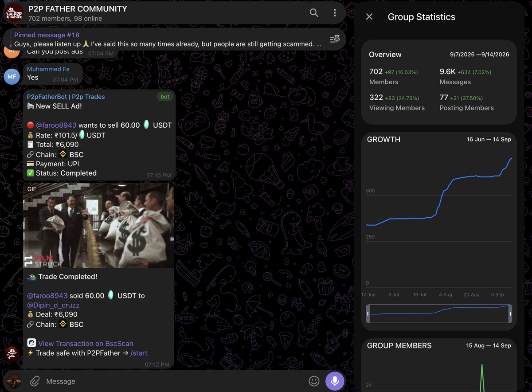
Task: Click the Yes reply message bubble
Action: pyautogui.click(x=52, y=74)
